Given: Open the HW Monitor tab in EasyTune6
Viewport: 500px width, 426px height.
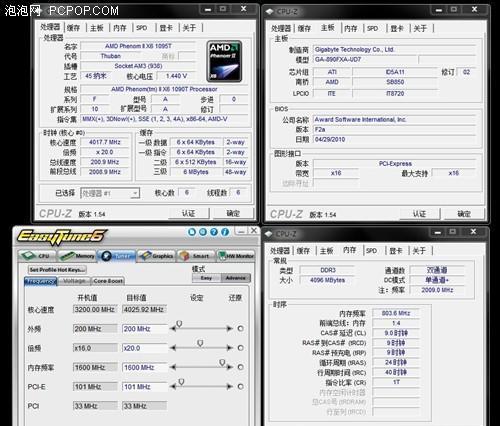Looking at the screenshot, I should tap(236, 256).
